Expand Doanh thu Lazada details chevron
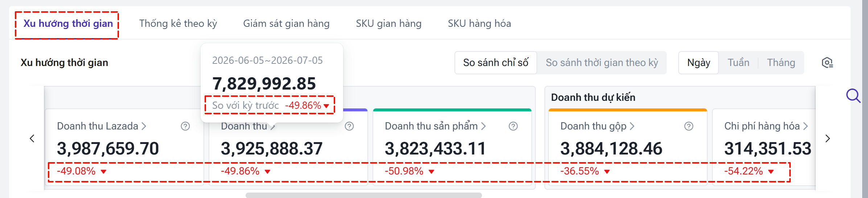Viewport: 868px width, 198px height. (x=144, y=126)
